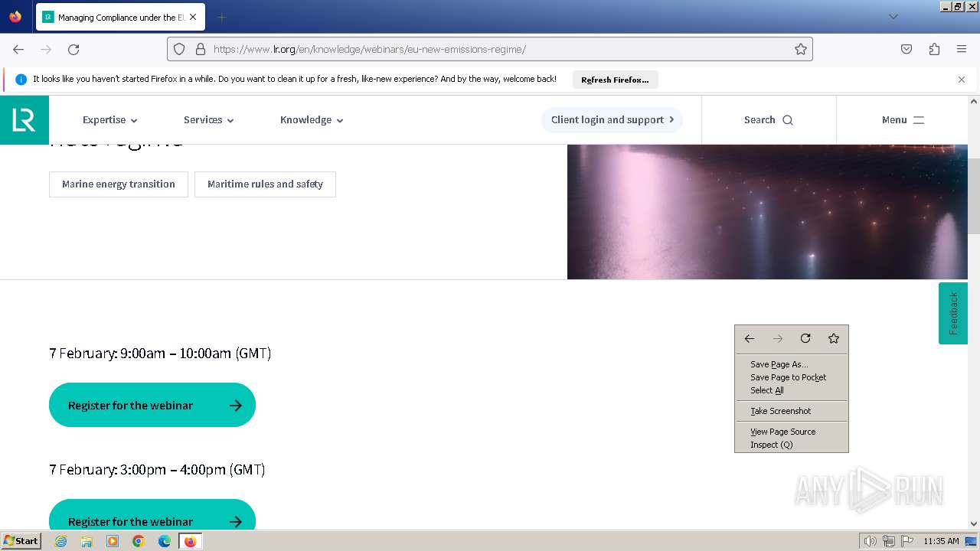This screenshot has height=551, width=980.
Task: Launch Edge from taskbar
Action: click(x=165, y=541)
